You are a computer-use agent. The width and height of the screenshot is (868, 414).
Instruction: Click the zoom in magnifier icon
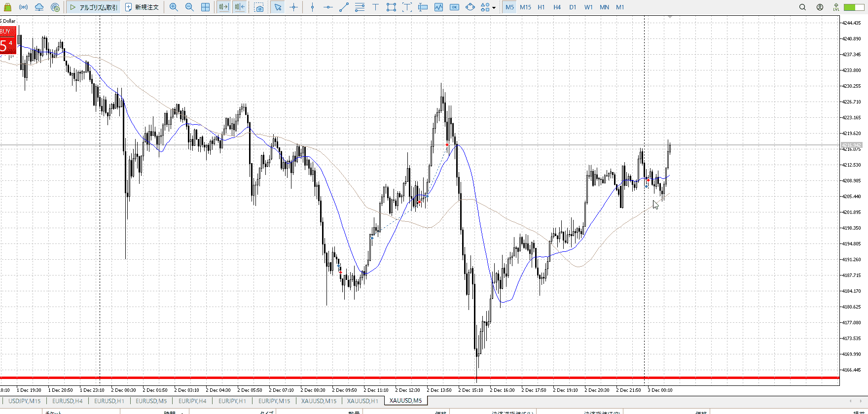[174, 7]
